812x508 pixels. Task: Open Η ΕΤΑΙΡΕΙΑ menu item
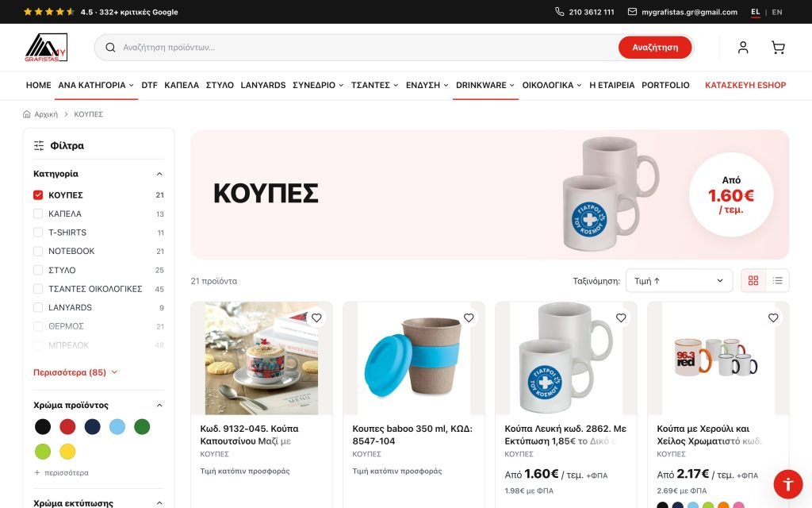click(x=611, y=85)
